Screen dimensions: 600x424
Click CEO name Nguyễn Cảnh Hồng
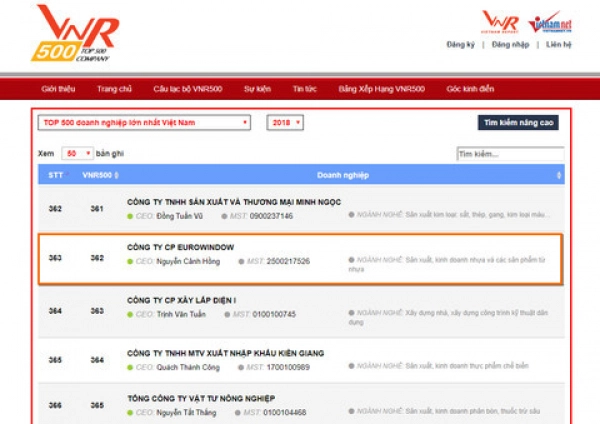(x=188, y=262)
